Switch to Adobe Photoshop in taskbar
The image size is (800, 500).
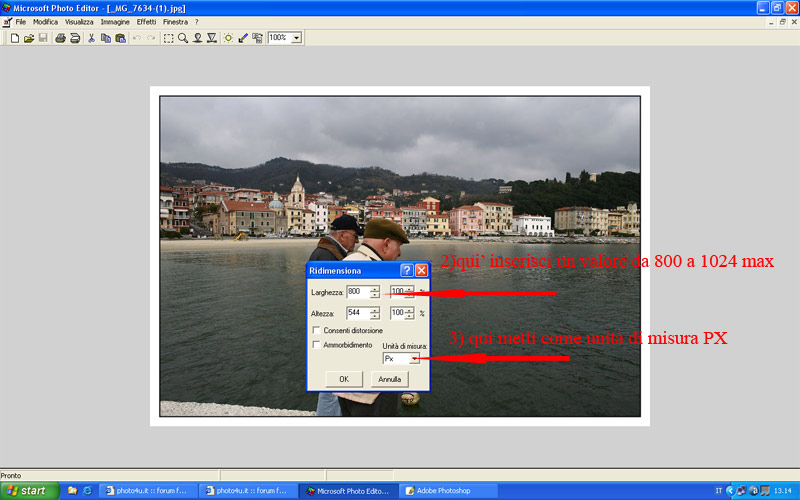[x=443, y=491]
